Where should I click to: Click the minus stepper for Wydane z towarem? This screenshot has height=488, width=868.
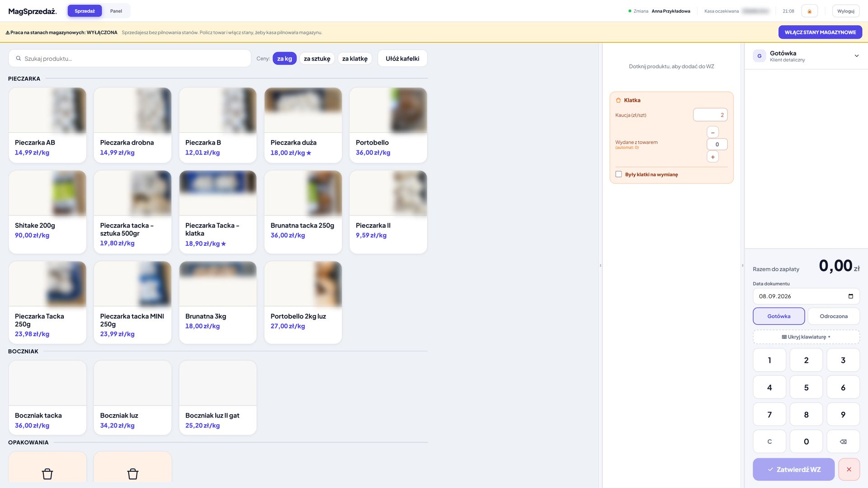tap(712, 132)
